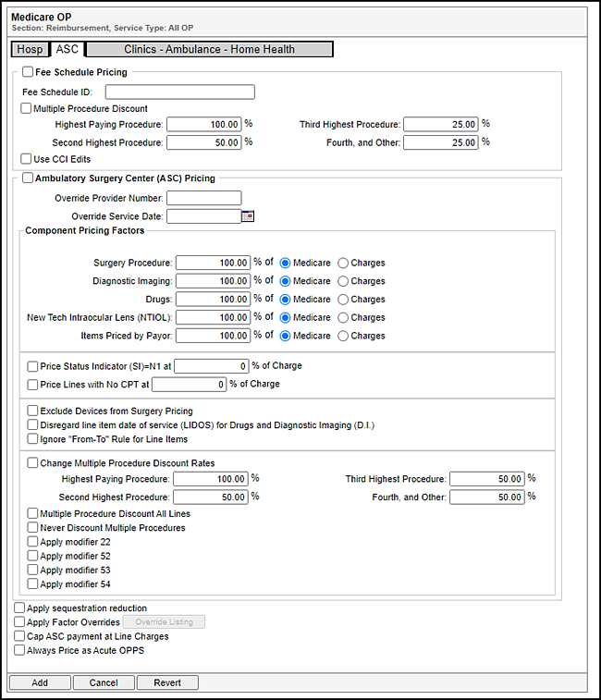
Task: Click the Override Service Date field
Action: [x=204, y=216]
